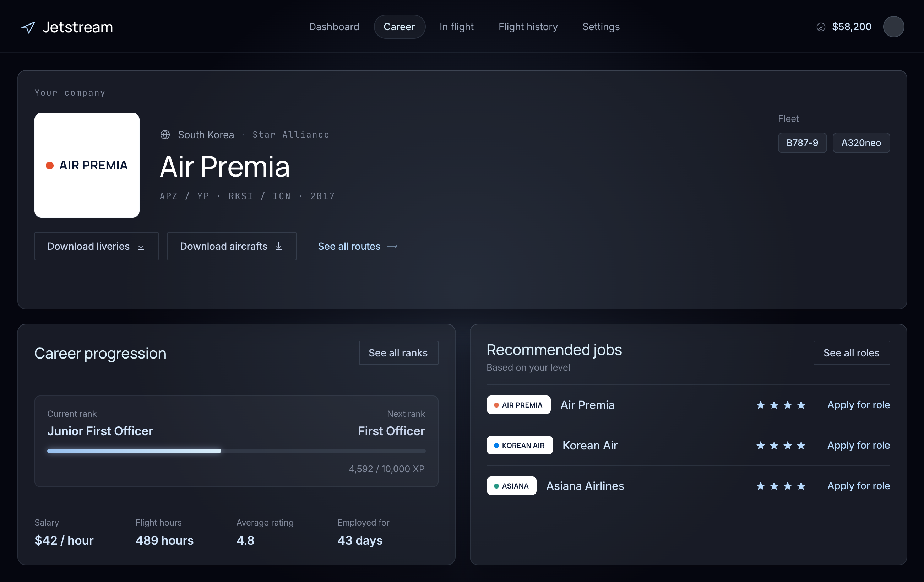924x582 pixels.
Task: Click the download arrow in Download liveries
Action: pos(141,247)
